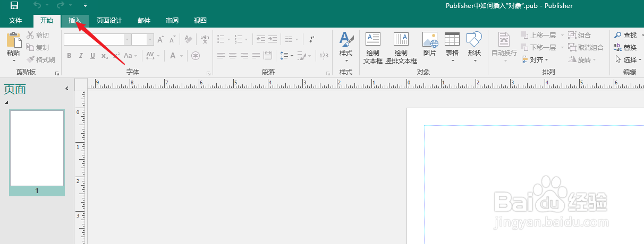This screenshot has width=644, height=244.
Task: Open the font color A dropdown
Action: (x=176, y=56)
